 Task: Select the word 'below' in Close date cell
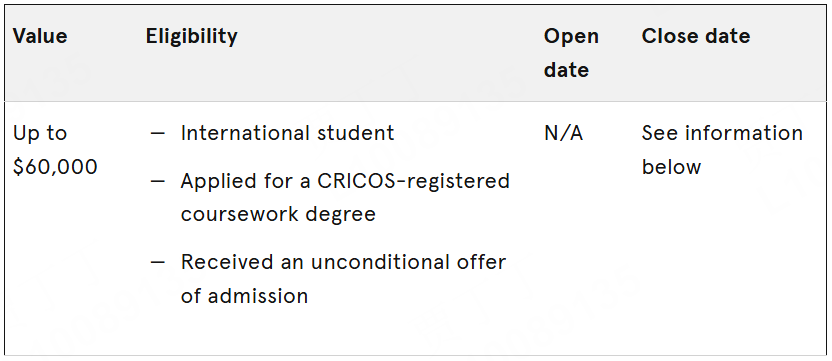(x=671, y=167)
